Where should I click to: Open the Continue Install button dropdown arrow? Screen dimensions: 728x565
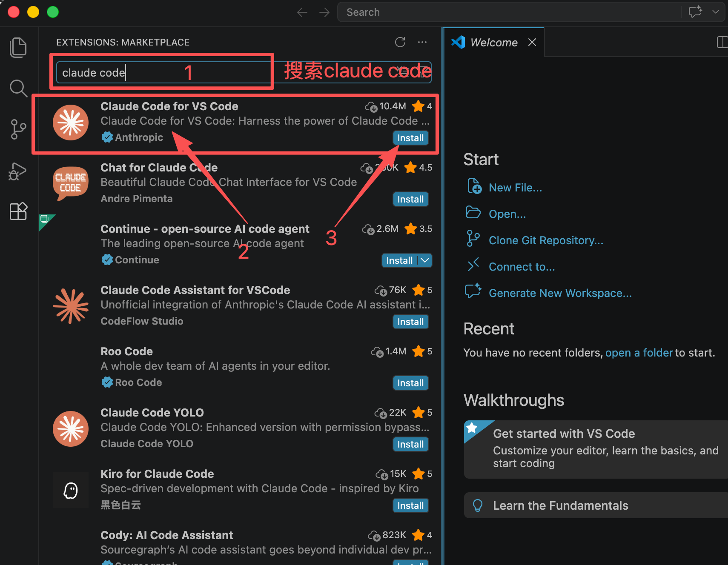coord(425,260)
